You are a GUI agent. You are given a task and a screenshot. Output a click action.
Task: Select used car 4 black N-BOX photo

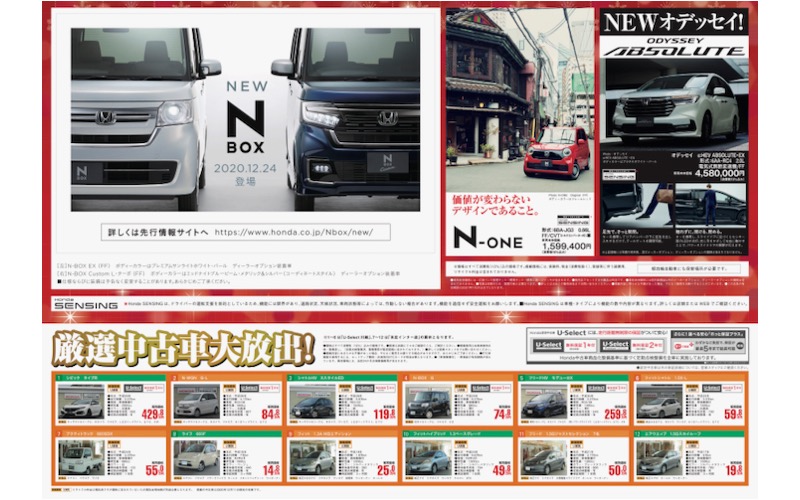pos(428,402)
